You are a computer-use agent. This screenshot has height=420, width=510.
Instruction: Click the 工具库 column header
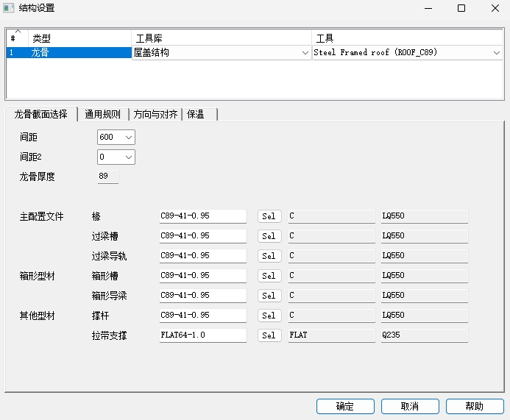[222, 38]
